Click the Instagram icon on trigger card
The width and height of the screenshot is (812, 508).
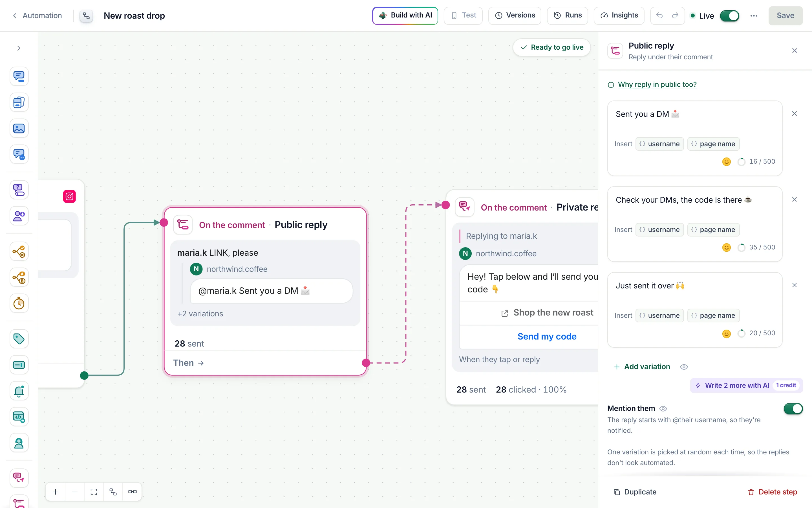pyautogui.click(x=69, y=196)
